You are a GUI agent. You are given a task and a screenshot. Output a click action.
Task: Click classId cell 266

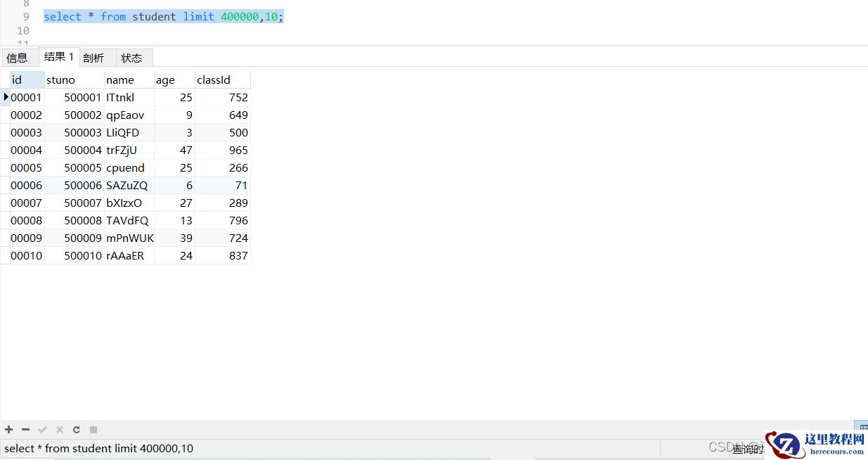pyautogui.click(x=223, y=167)
